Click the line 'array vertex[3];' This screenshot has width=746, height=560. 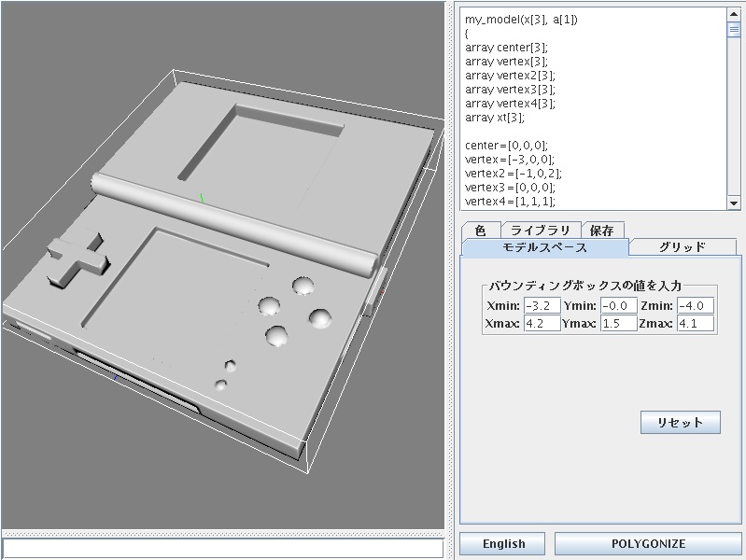[x=506, y=62]
